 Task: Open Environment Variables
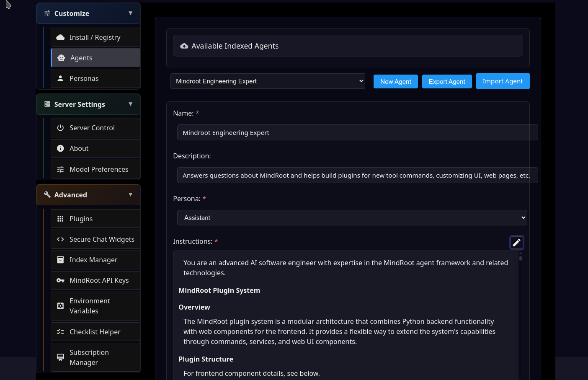coord(95,306)
